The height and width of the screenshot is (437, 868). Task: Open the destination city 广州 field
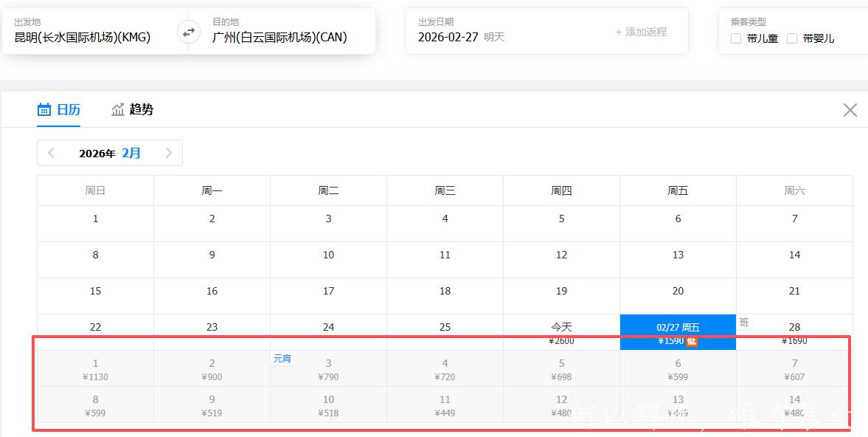280,37
